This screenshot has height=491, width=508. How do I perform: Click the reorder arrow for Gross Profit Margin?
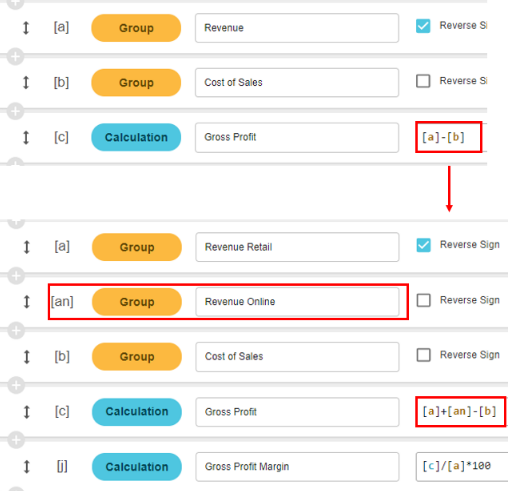27,467
